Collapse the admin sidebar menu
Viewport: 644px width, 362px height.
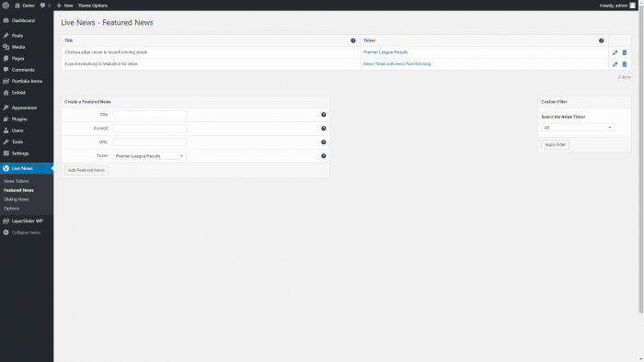(22, 232)
